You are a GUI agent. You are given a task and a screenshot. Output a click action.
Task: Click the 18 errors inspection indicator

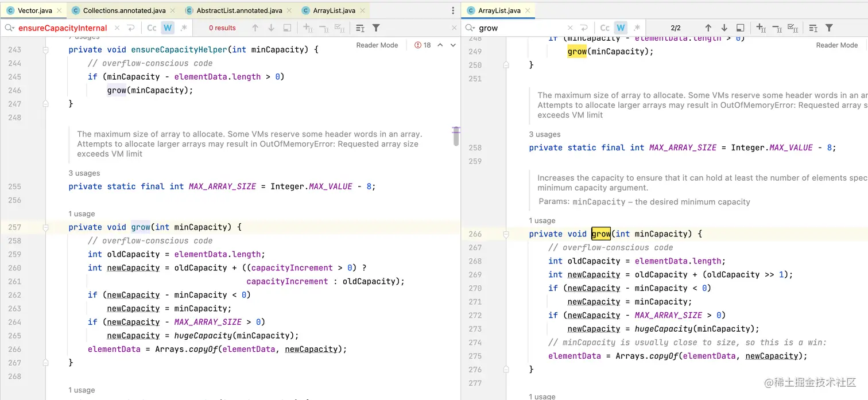pyautogui.click(x=423, y=45)
